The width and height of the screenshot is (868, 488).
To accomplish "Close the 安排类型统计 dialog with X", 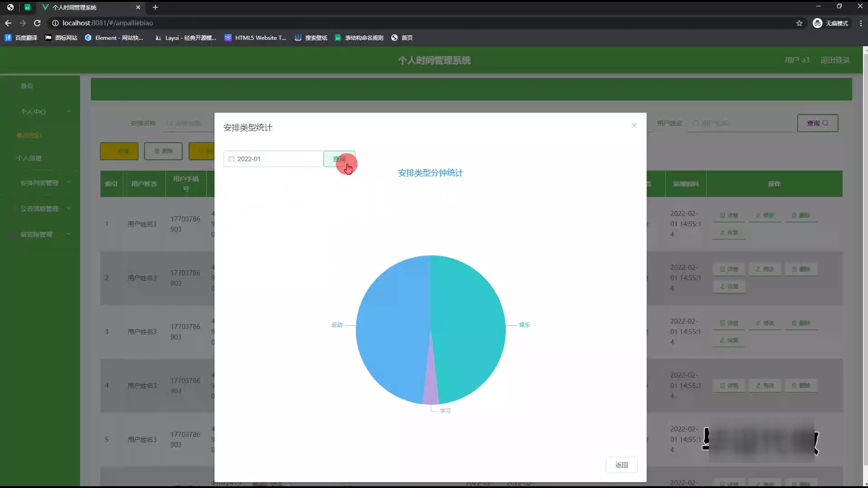I will coord(634,126).
